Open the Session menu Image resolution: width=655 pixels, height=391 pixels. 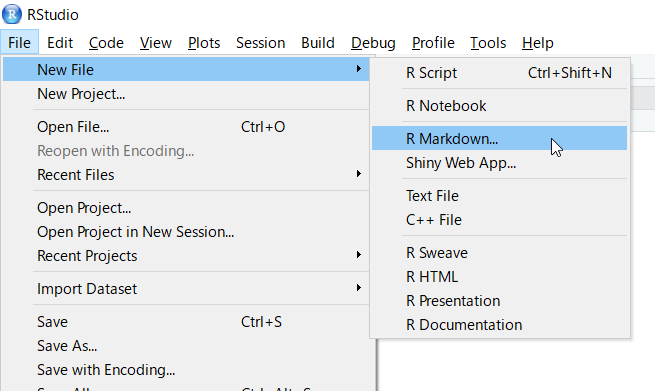click(260, 43)
